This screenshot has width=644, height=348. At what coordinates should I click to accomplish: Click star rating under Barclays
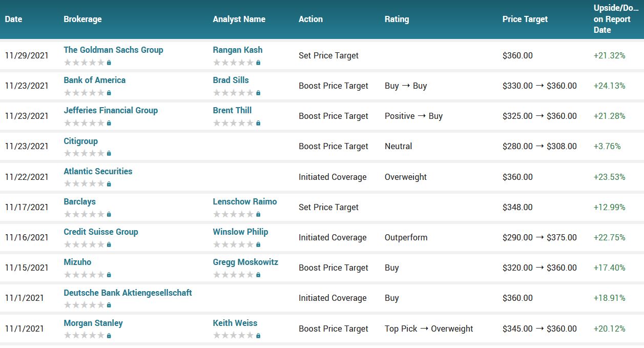click(x=84, y=214)
